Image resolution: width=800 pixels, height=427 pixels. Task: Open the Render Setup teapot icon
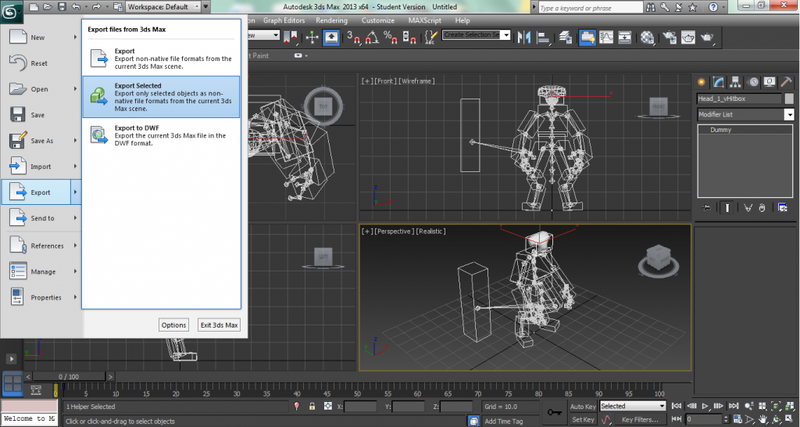tap(670, 37)
